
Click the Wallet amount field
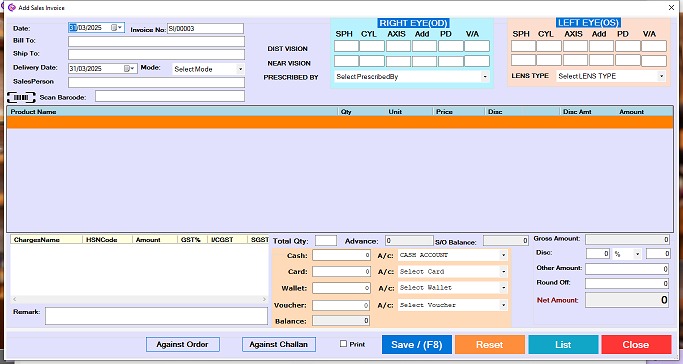point(342,288)
